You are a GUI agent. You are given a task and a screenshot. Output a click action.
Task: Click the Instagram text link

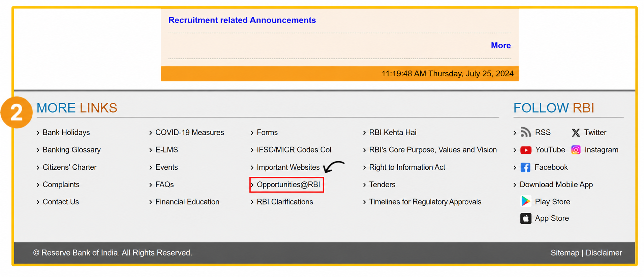(x=601, y=150)
